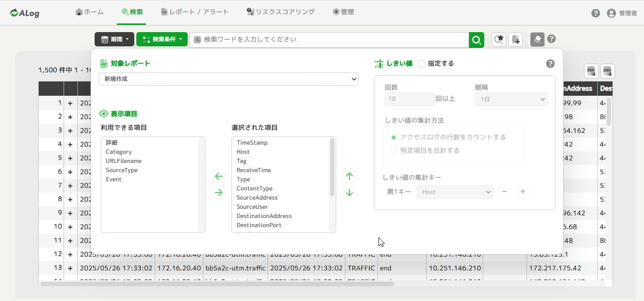Open the 対象レポート 新規作成 dropdown
The height and width of the screenshot is (301, 644).
228,79
